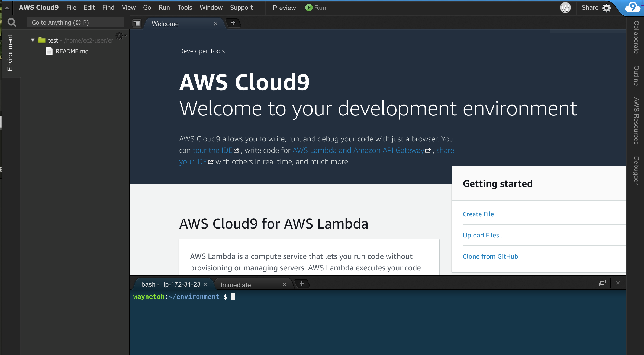Screen dimensions: 644x355
Task: Click the Cloud9 logo icon
Action: click(x=633, y=7)
